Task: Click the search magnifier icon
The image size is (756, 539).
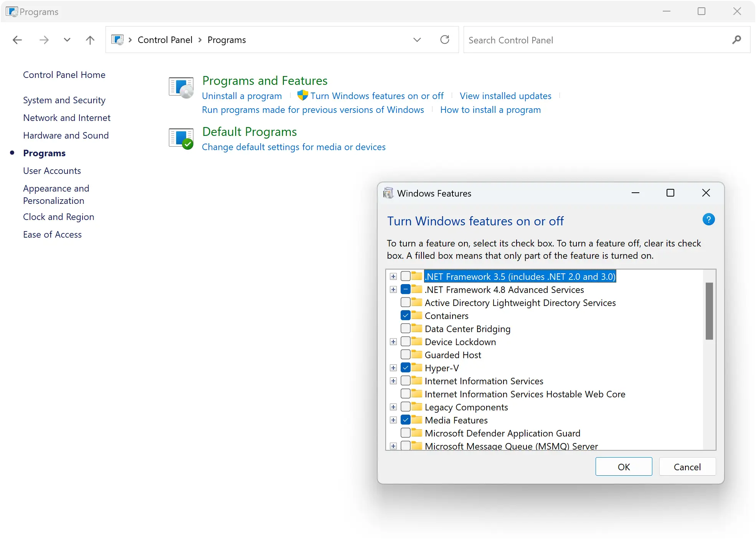Action: coord(736,40)
